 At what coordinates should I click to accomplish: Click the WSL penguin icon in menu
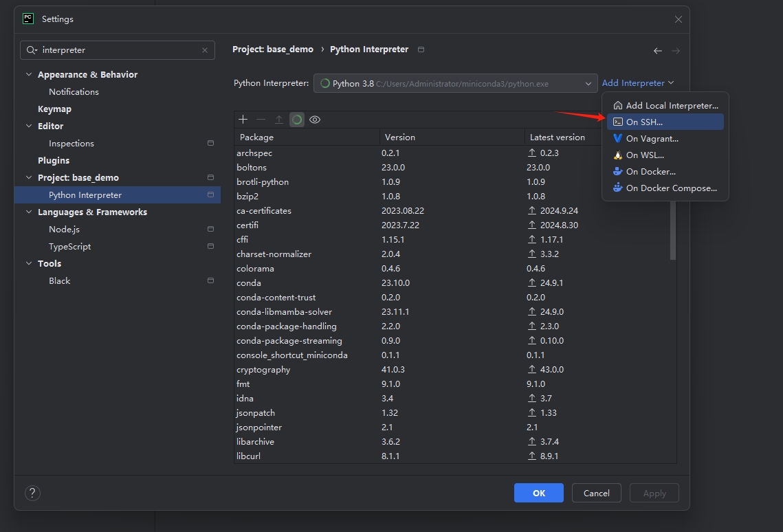pos(618,155)
